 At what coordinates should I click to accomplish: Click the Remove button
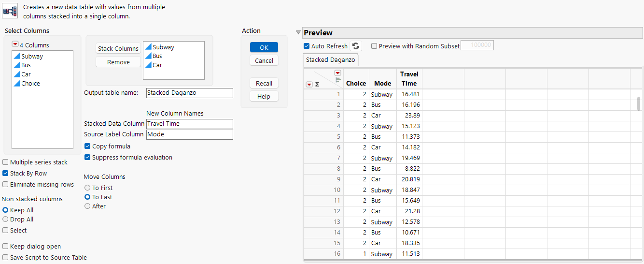(x=118, y=62)
